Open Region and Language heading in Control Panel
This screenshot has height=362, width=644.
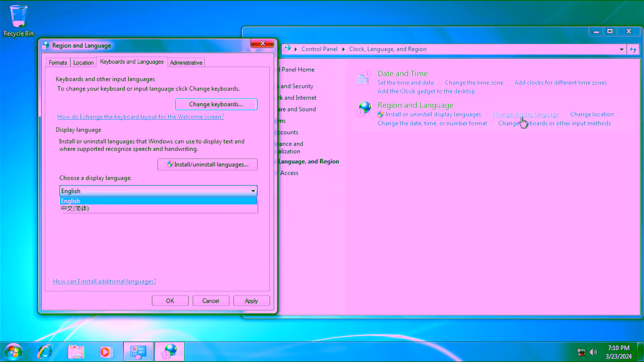tap(415, 105)
